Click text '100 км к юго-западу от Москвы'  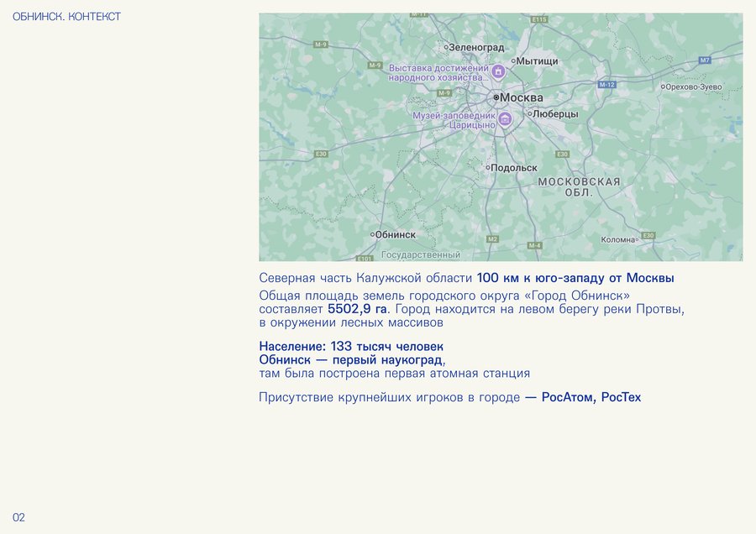[x=575, y=278]
